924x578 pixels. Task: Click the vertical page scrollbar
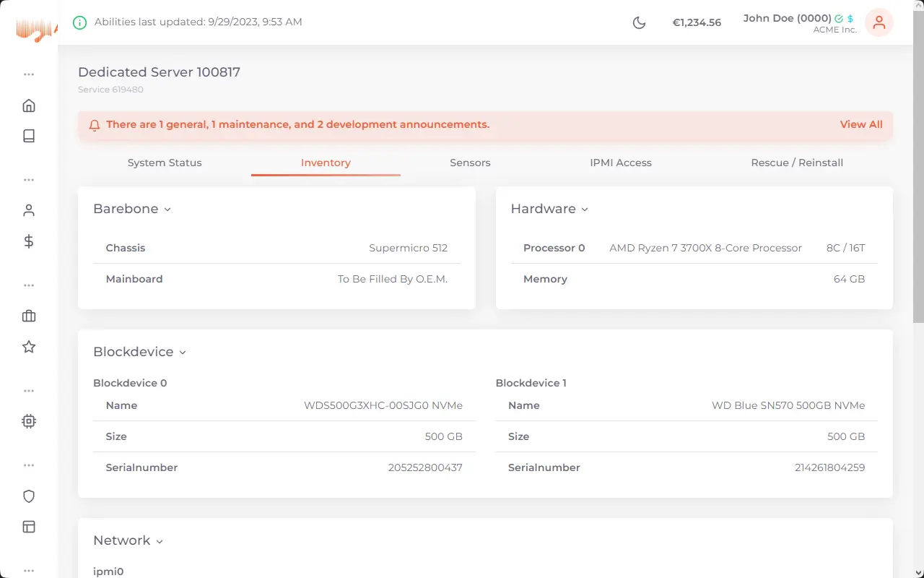918,181
